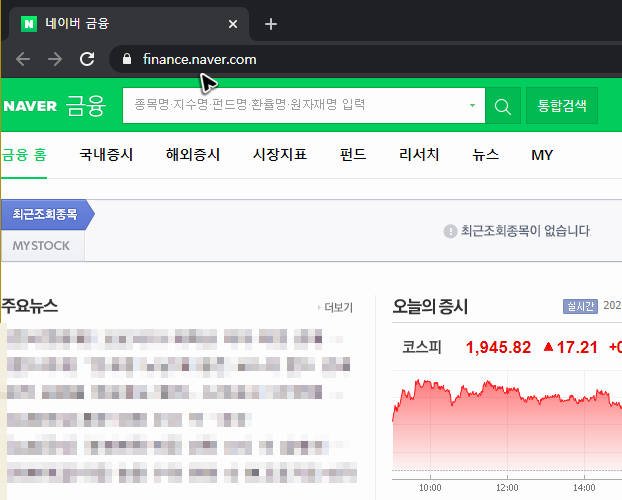The image size is (622, 500).
Task: Click the 오늘의 증시 heading
Action: (x=430, y=307)
